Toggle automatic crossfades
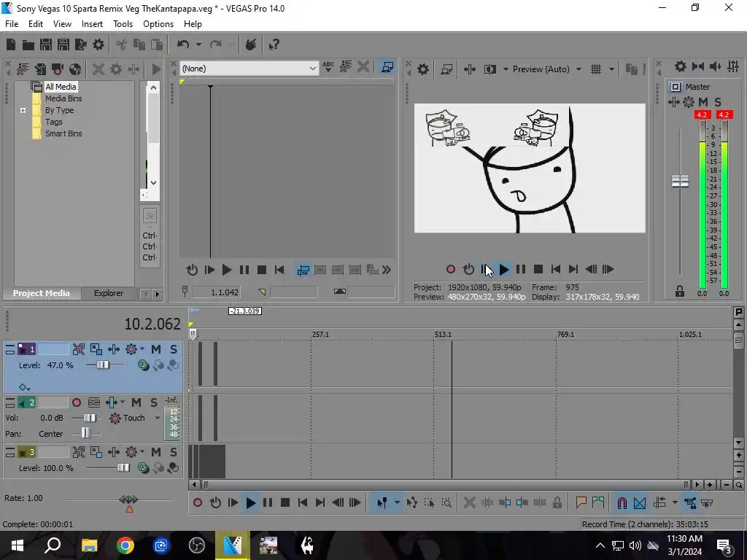747x560 pixels. [640, 502]
